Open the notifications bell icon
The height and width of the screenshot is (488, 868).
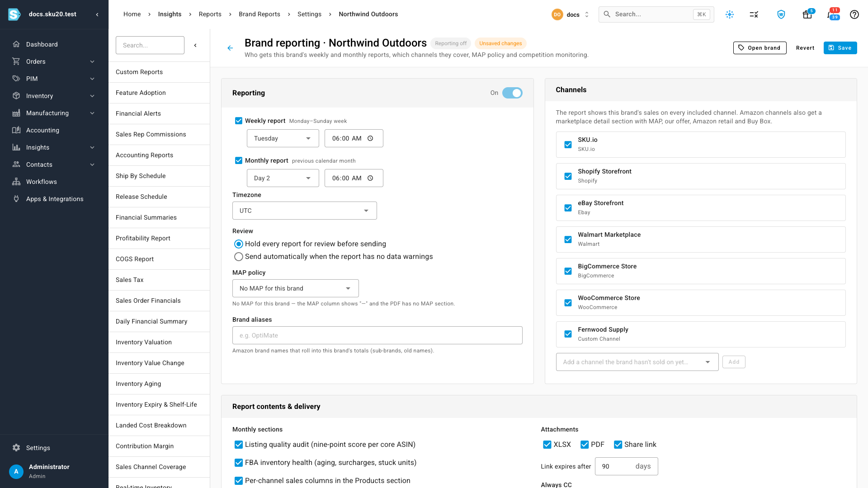coord(831,14)
